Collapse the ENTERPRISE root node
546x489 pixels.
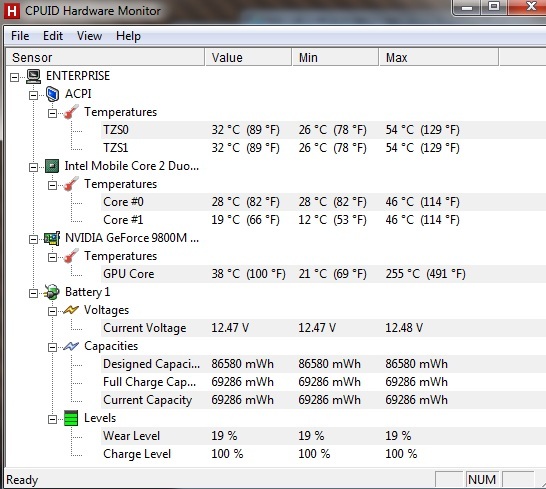[x=14, y=77]
